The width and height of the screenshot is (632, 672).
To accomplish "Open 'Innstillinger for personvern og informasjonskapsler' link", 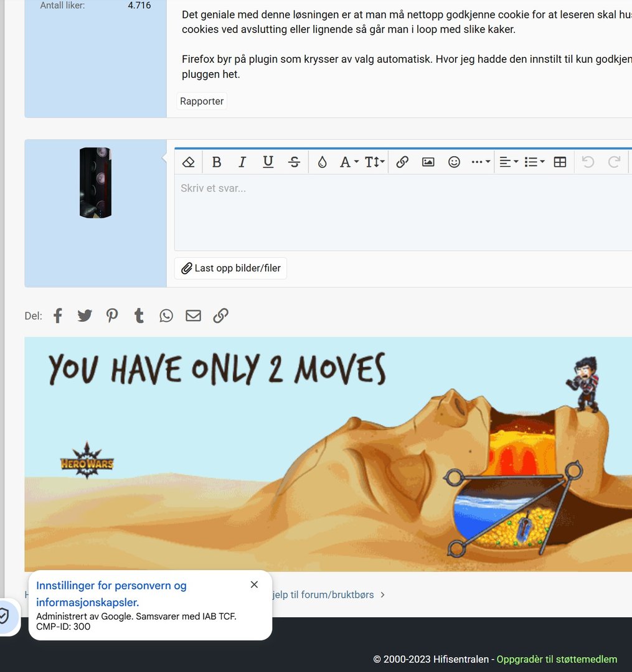I will click(111, 594).
